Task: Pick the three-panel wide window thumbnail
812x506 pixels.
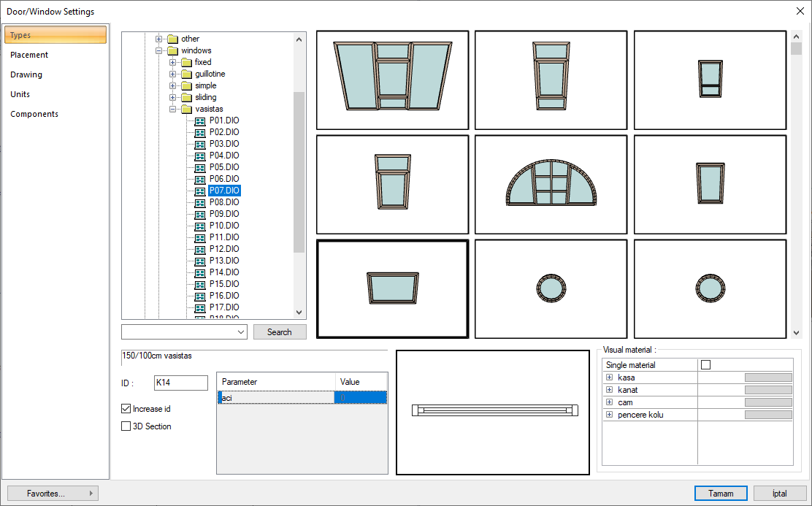Action: tap(392, 80)
